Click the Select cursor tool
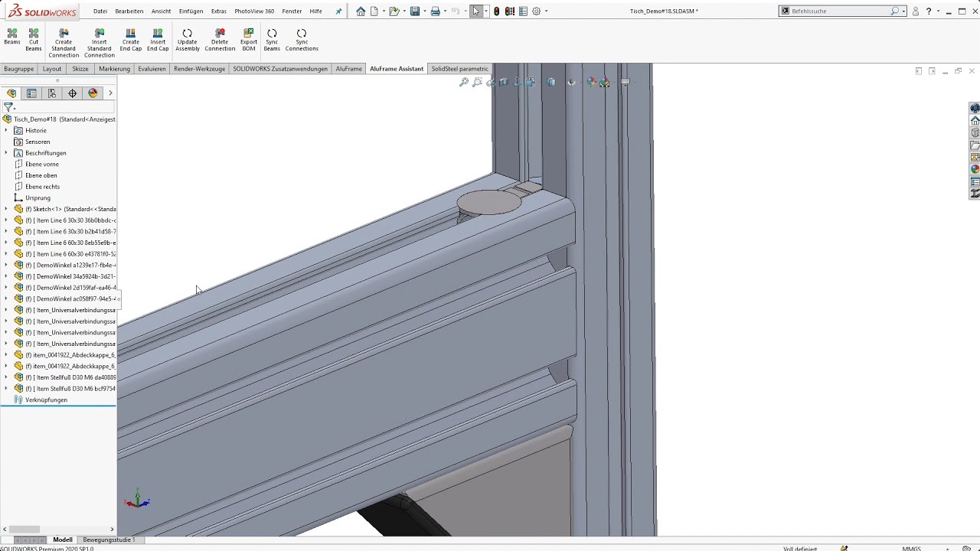 tap(476, 11)
